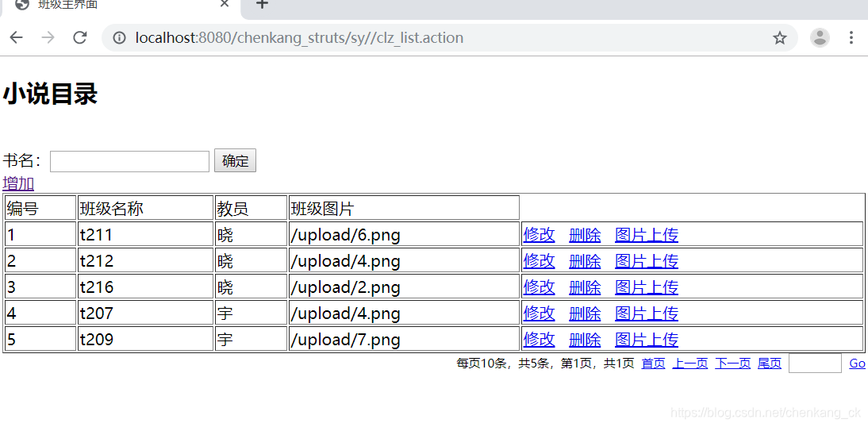Select the t212 class name cell
868x427 pixels.
pos(145,261)
